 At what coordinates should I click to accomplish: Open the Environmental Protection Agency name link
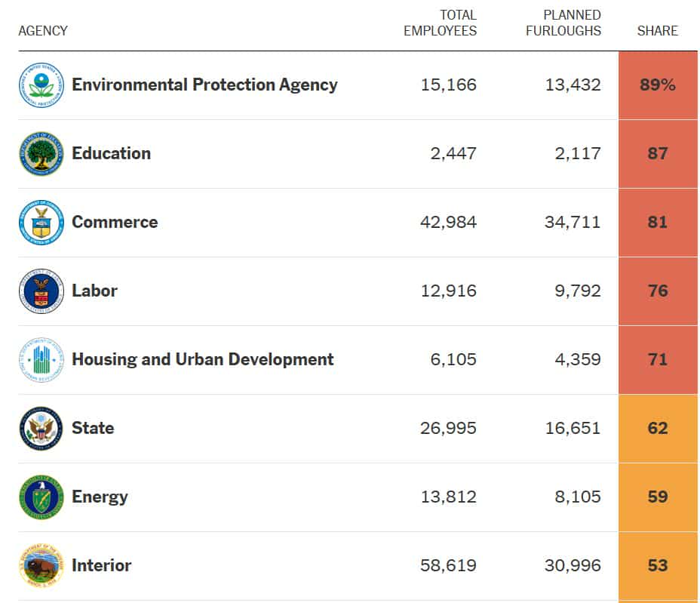204,85
